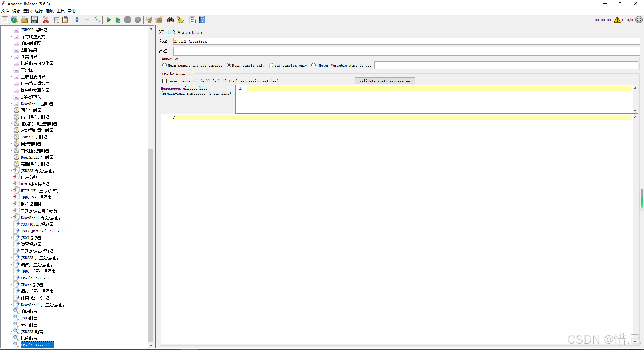
Task: Click tree panel scroll-up arrow
Action: 151,29
